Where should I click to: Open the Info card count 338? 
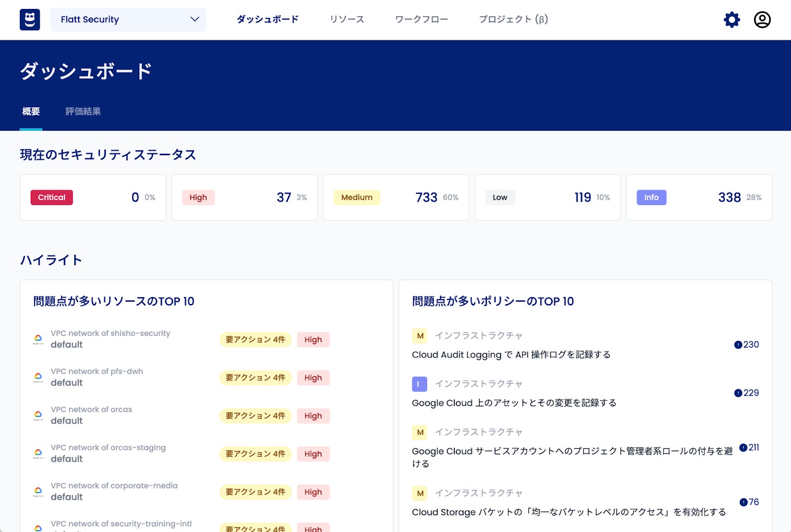pos(729,197)
